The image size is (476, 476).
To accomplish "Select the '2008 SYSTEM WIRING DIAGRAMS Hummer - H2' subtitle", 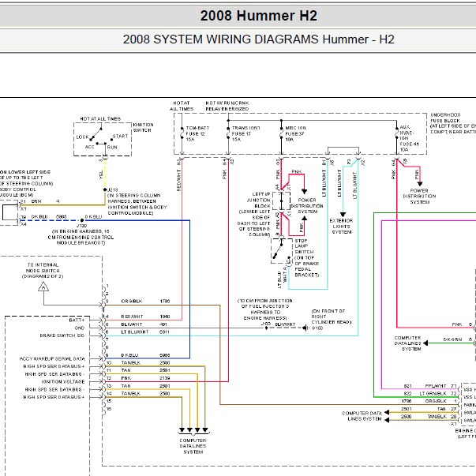I will coord(258,39).
